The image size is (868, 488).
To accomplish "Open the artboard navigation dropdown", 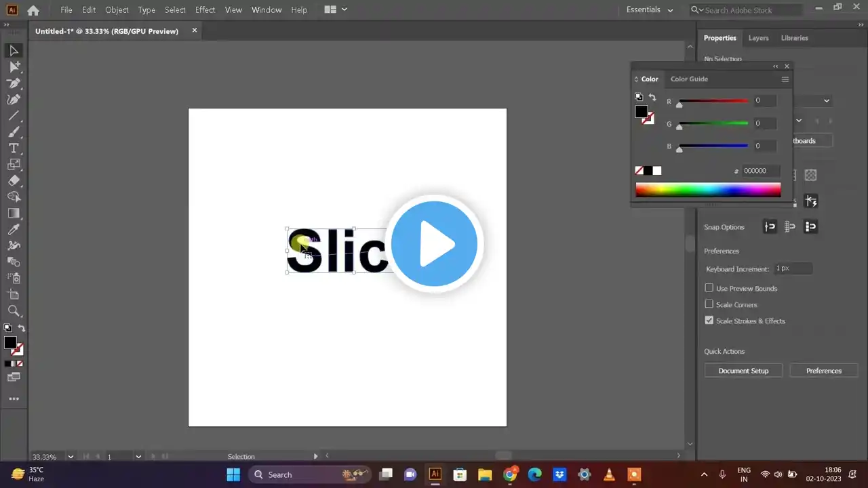I will pyautogui.click(x=138, y=457).
